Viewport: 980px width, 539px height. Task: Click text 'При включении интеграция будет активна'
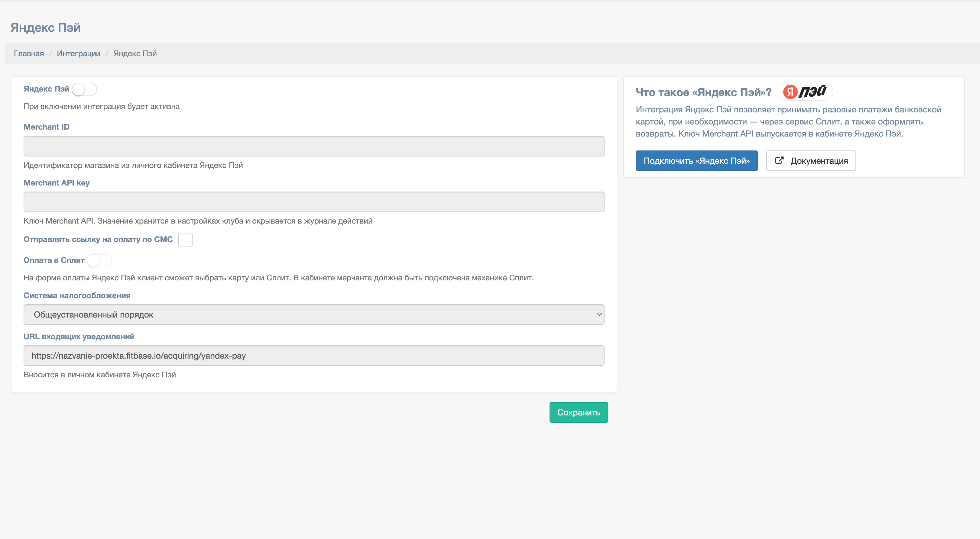102,107
